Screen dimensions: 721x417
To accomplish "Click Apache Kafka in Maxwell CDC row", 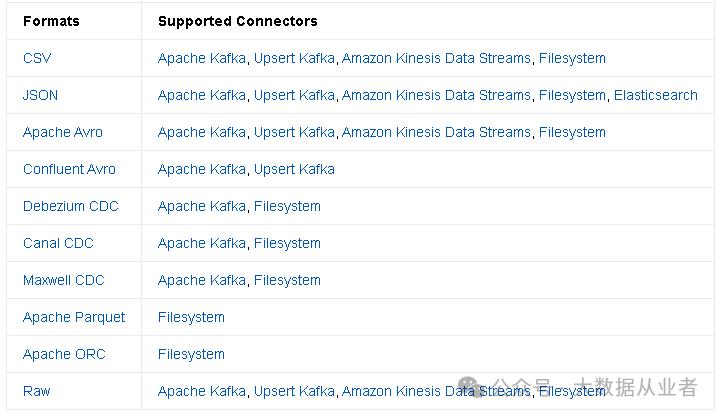I will pos(202,280).
